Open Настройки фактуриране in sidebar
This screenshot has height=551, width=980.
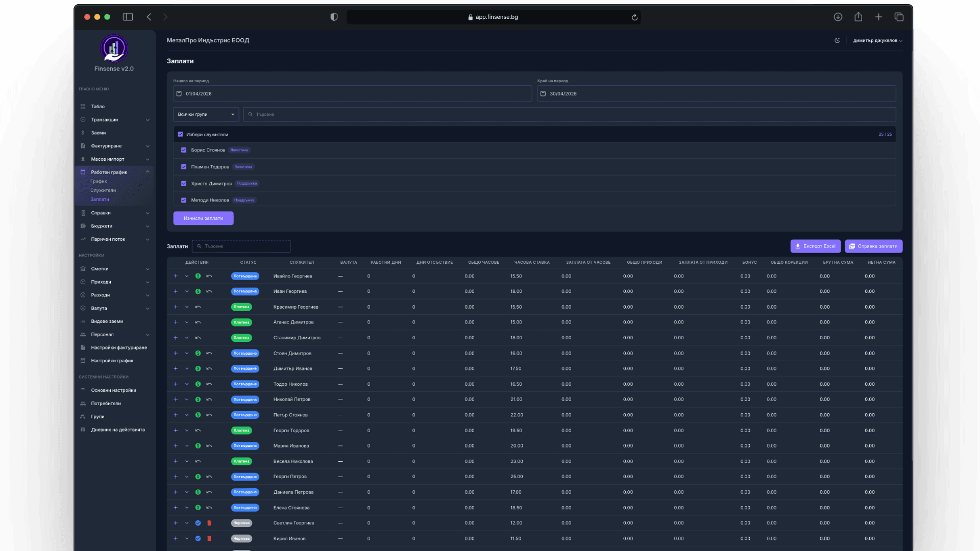119,348
